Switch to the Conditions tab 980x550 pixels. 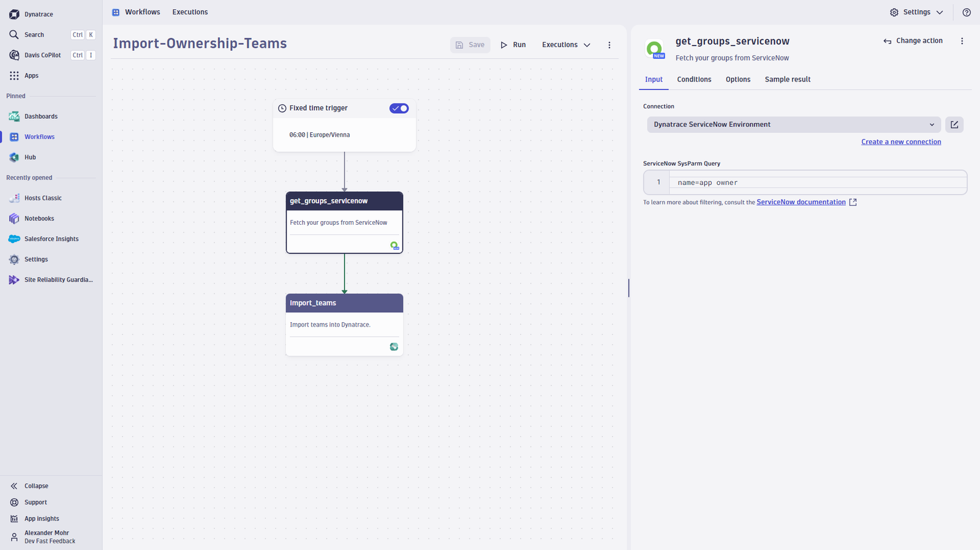point(694,80)
